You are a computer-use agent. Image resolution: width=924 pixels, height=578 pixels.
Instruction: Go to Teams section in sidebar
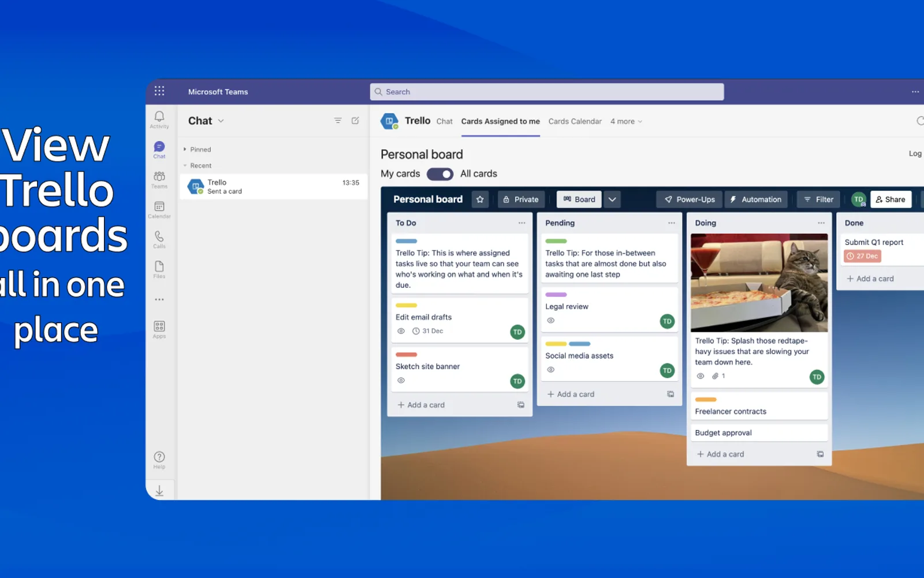pos(159,179)
